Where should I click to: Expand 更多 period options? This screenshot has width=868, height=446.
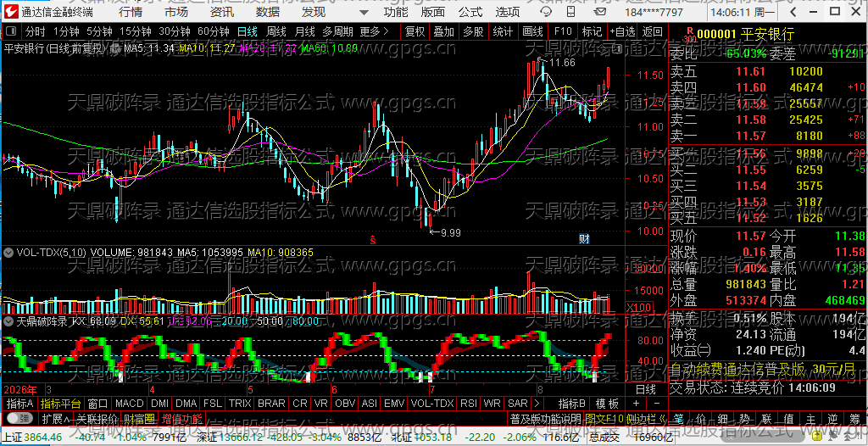pyautogui.click(x=374, y=31)
